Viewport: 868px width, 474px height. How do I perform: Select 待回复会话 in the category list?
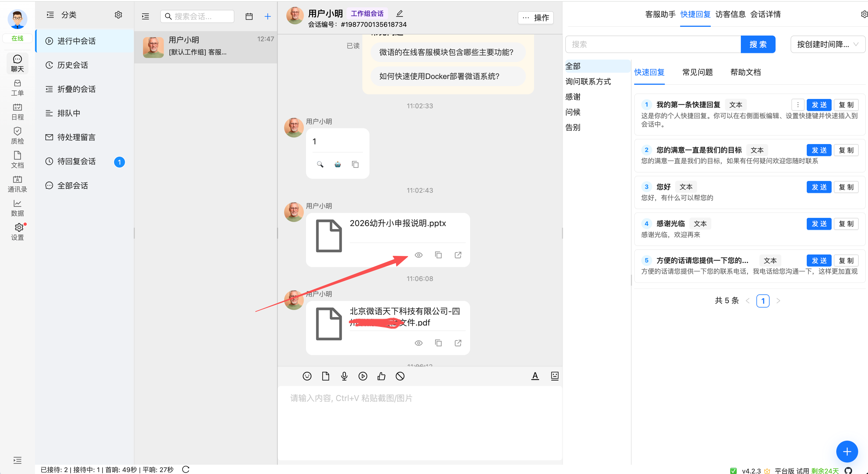coord(85,161)
